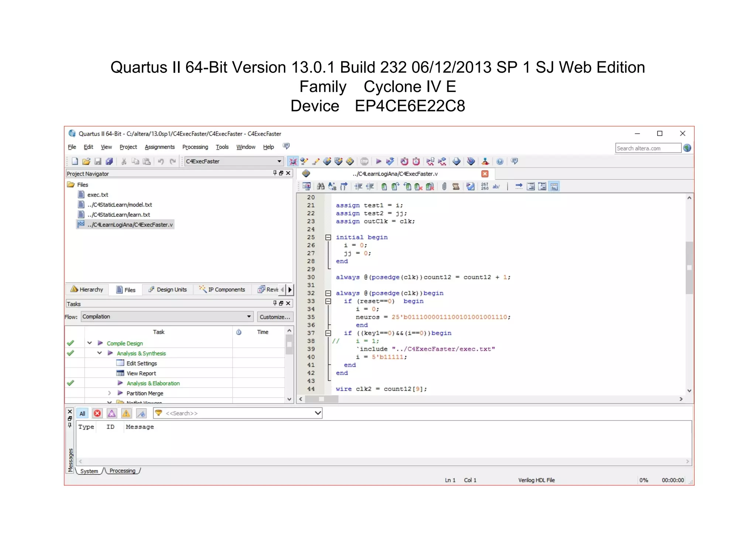756x535 pixels.
Task: Collapse the Analysis & Synthesis task node
Action: coord(99,353)
